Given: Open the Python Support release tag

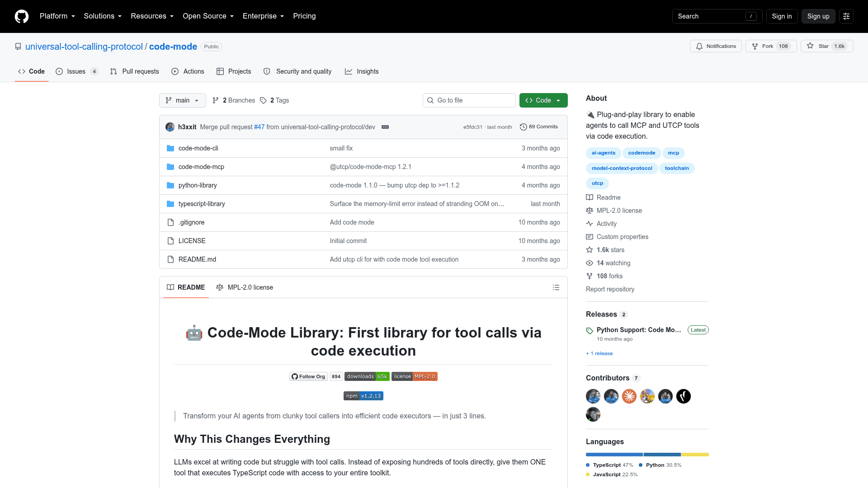Looking at the screenshot, I should pos(638,330).
